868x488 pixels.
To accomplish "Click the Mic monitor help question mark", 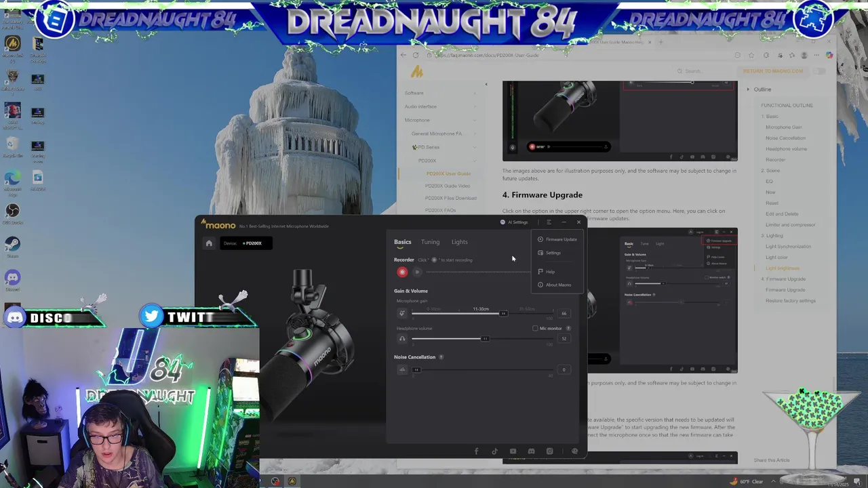I will point(568,329).
